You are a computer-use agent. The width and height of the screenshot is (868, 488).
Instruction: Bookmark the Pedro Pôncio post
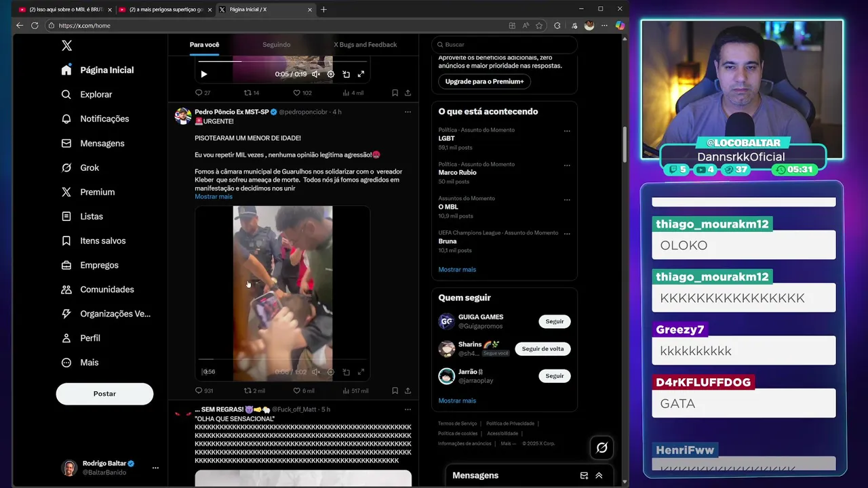[x=395, y=390]
